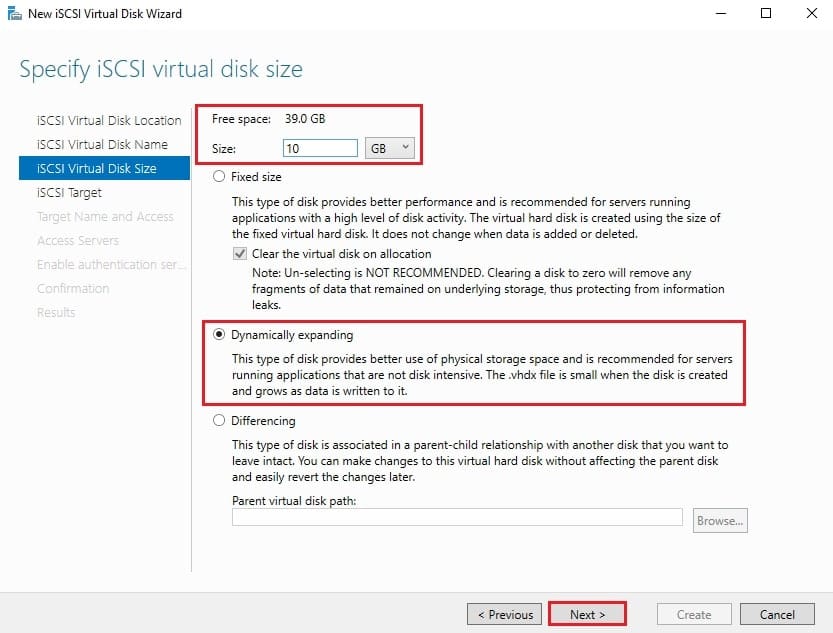Maximize the wizard window
The width and height of the screenshot is (833, 633).
click(x=766, y=13)
